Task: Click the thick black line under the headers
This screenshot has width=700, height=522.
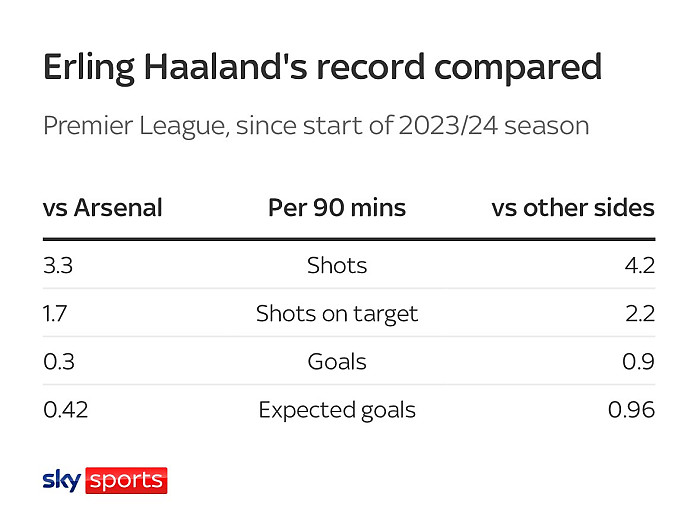Action: pos(349,239)
